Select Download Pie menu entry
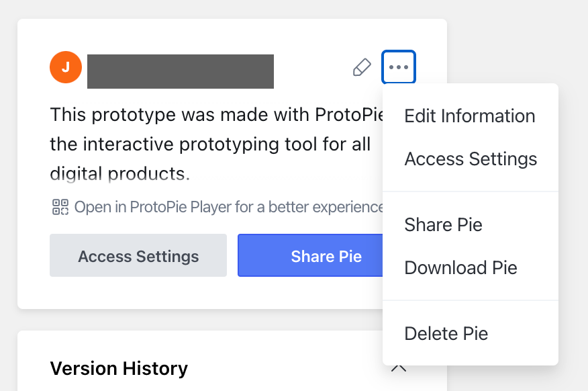The width and height of the screenshot is (588, 391). [x=460, y=267]
